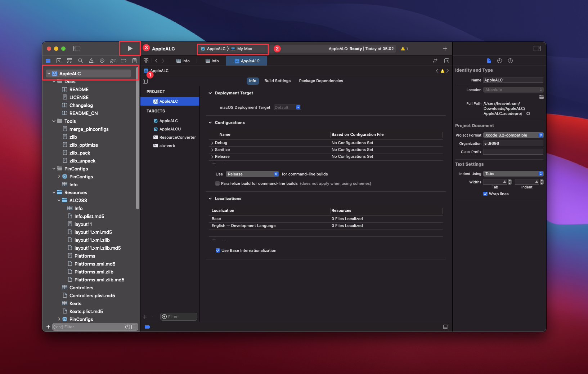Select the Info project tab
588x374 pixels.
click(252, 81)
